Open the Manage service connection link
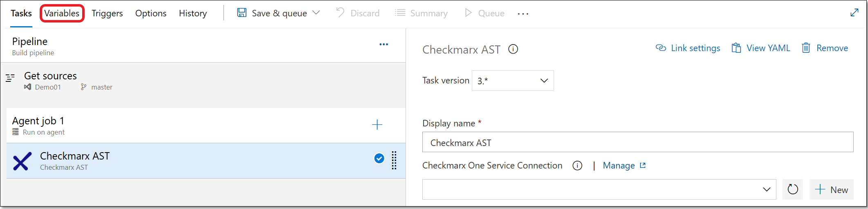The width and height of the screenshot is (868, 209). coord(619,166)
